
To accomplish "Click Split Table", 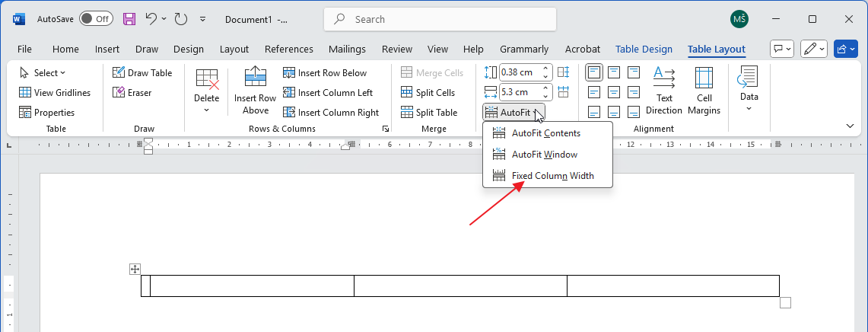I will 429,113.
